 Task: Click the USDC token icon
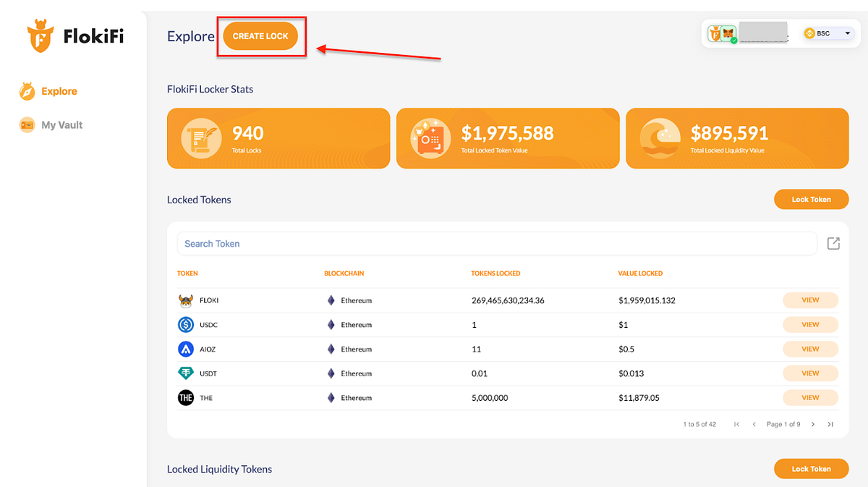coord(186,325)
